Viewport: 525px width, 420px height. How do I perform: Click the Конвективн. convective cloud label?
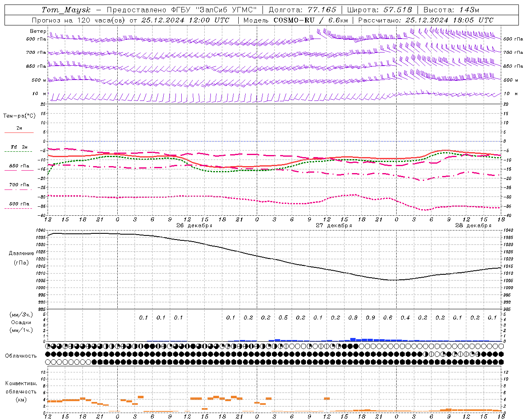pyautogui.click(x=21, y=383)
